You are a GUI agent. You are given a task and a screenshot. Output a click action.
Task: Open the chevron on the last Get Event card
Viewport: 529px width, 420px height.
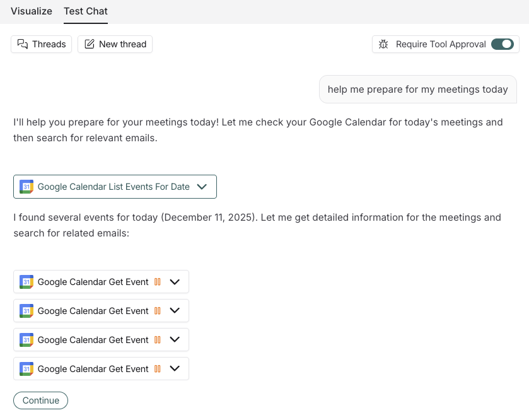[175, 368]
